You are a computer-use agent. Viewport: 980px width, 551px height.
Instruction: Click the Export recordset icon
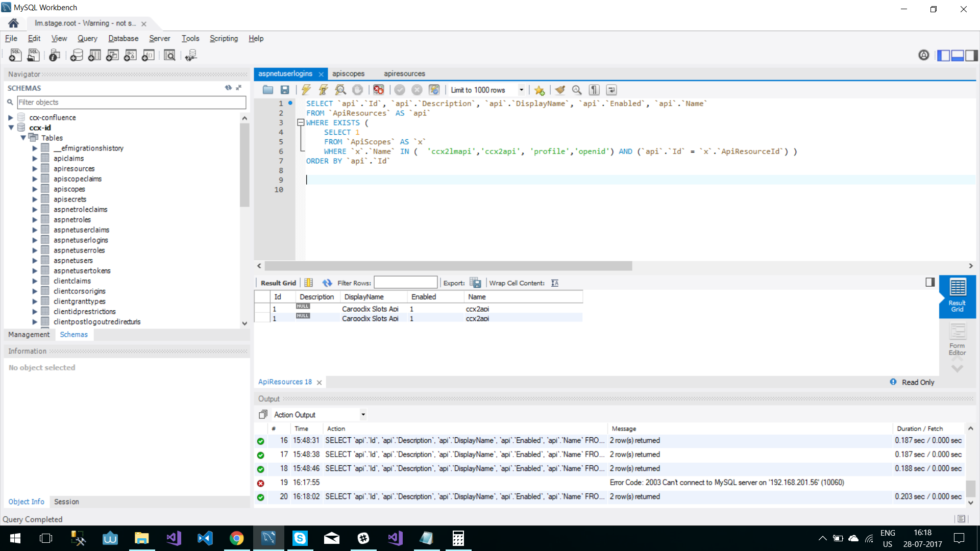point(475,283)
